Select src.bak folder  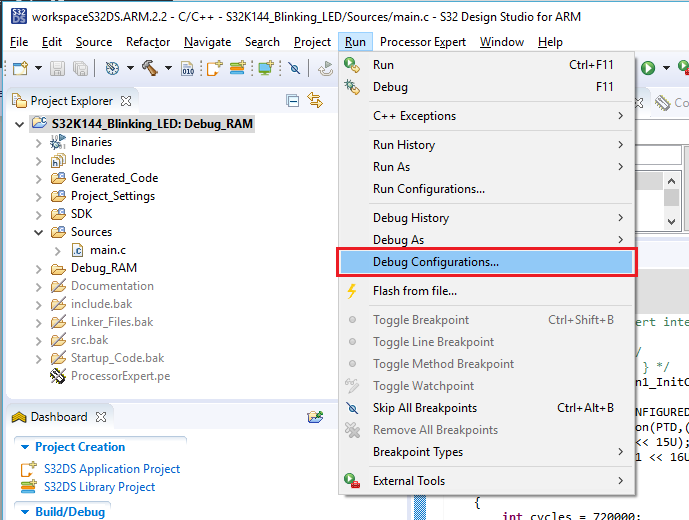(89, 340)
